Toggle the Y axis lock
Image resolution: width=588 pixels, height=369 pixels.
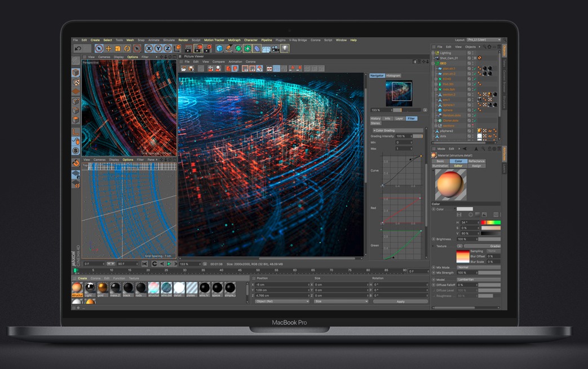(158, 49)
